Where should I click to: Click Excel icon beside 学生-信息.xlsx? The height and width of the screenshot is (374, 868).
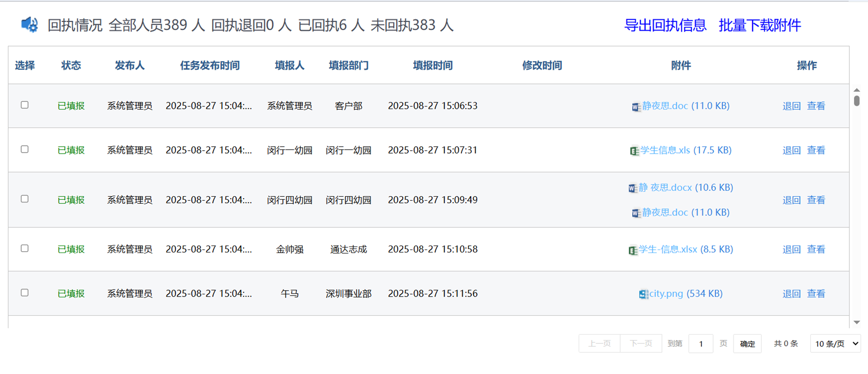coord(633,250)
